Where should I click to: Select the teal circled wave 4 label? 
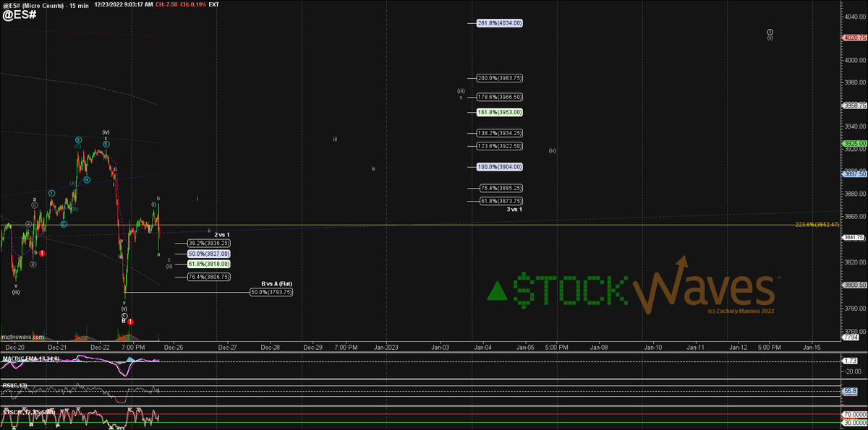click(x=86, y=180)
